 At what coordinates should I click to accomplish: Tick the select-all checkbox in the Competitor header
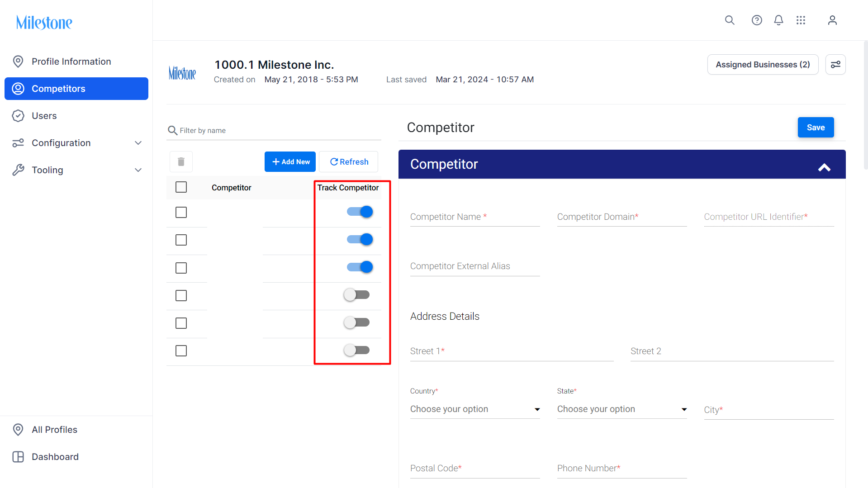(x=181, y=187)
